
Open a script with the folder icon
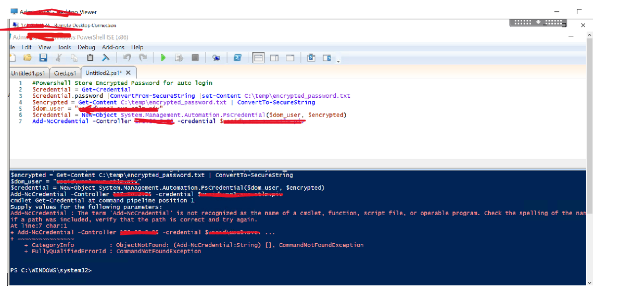(28, 58)
